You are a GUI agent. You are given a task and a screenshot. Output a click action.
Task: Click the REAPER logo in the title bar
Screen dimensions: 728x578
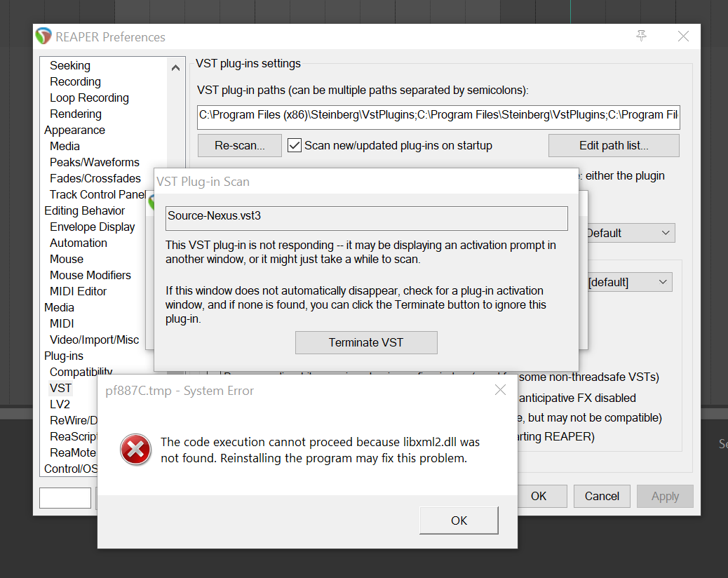click(x=43, y=36)
